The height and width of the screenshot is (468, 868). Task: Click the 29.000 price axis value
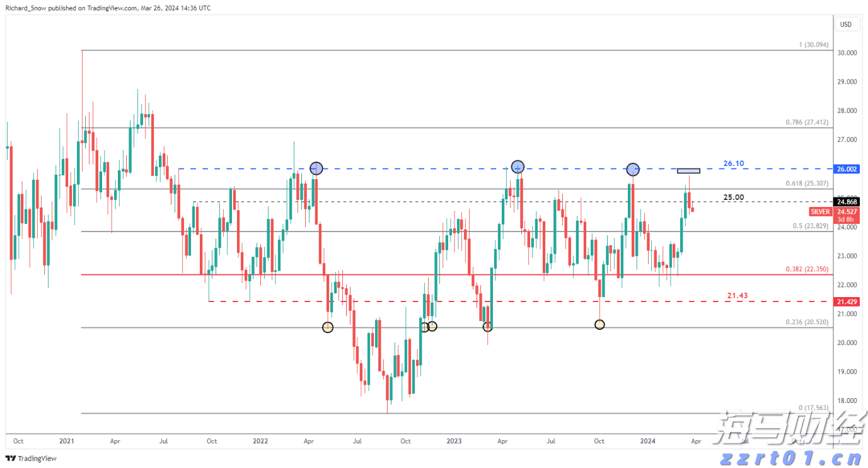847,82
